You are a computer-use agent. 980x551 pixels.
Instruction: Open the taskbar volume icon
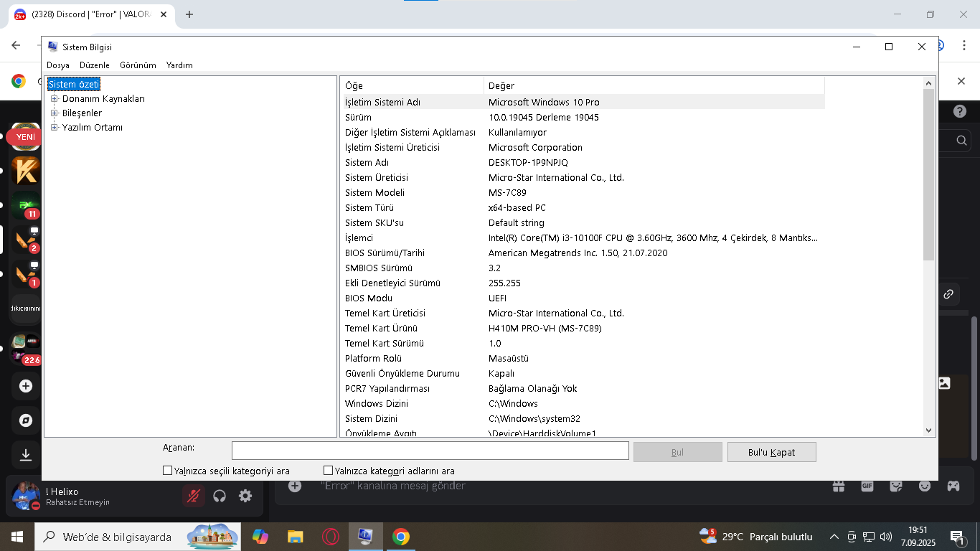[886, 537]
